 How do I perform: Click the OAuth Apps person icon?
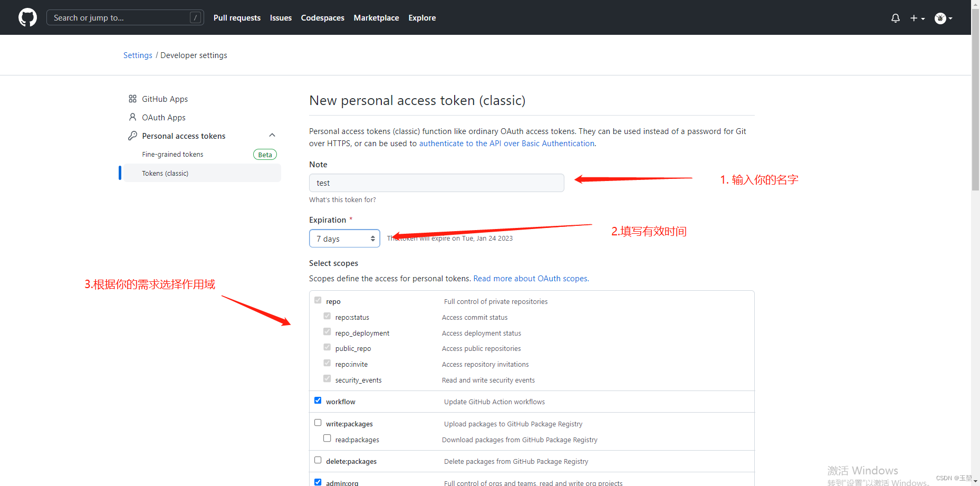pos(132,117)
